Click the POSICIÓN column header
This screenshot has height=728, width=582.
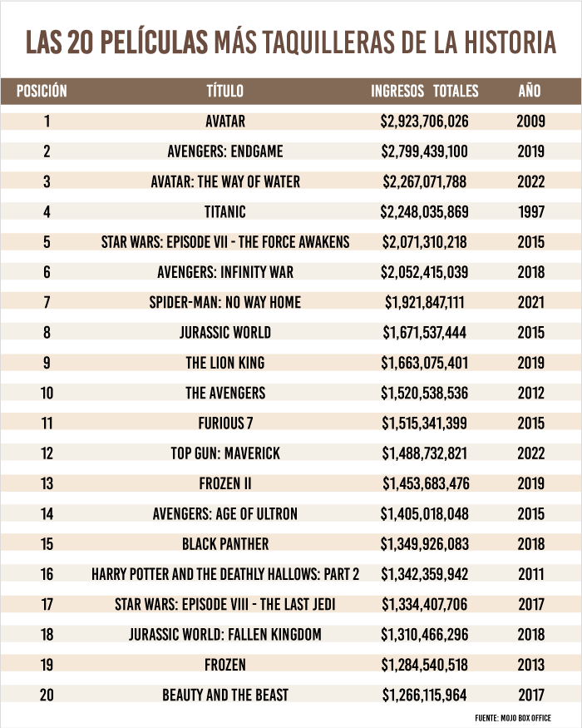42,91
